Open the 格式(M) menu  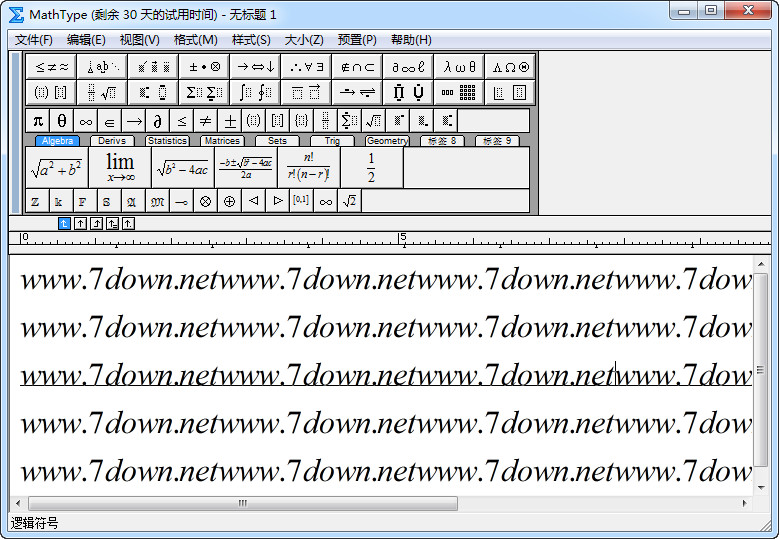(195, 40)
